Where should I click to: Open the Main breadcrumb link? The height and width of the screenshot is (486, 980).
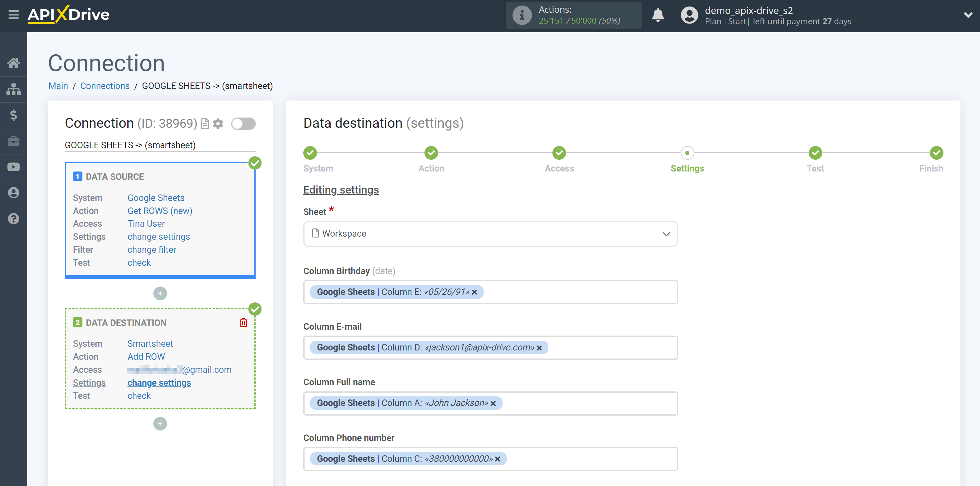tap(58, 86)
